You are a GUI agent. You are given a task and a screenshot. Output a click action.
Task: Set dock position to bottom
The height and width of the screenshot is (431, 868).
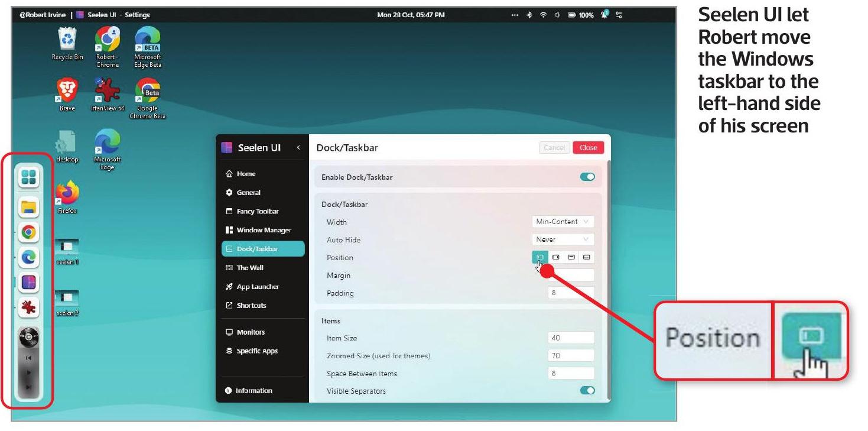point(587,257)
